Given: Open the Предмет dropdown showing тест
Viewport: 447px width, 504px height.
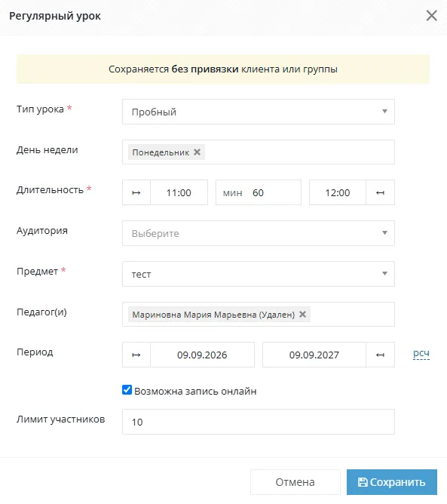Looking at the screenshot, I should [x=259, y=274].
